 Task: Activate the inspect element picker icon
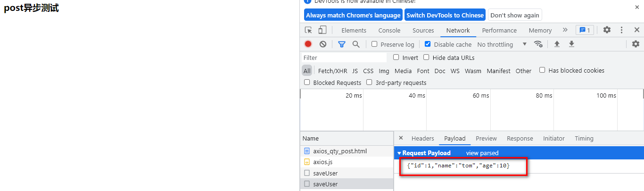click(x=308, y=30)
